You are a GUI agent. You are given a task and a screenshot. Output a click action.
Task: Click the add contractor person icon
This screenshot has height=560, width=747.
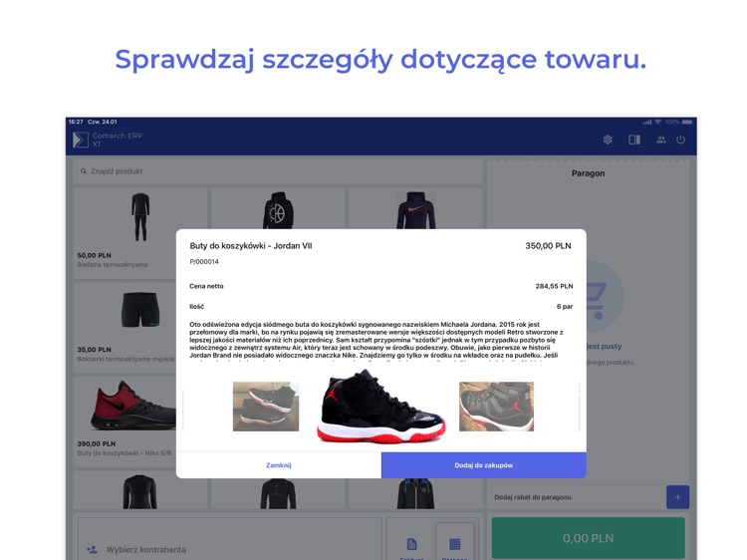coord(92,549)
